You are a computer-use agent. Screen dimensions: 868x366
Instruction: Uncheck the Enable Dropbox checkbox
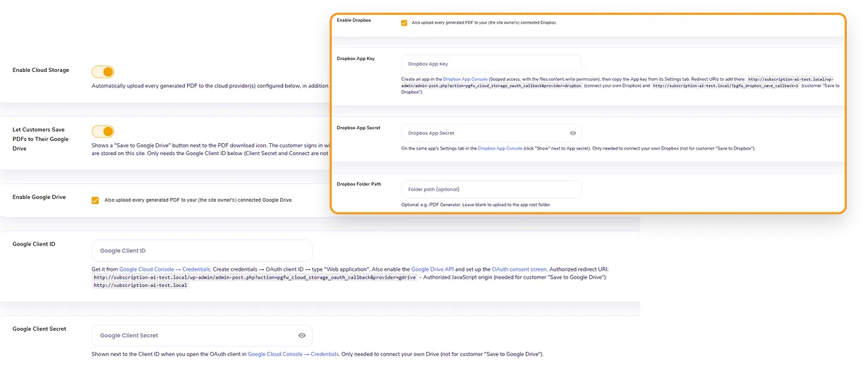(404, 23)
